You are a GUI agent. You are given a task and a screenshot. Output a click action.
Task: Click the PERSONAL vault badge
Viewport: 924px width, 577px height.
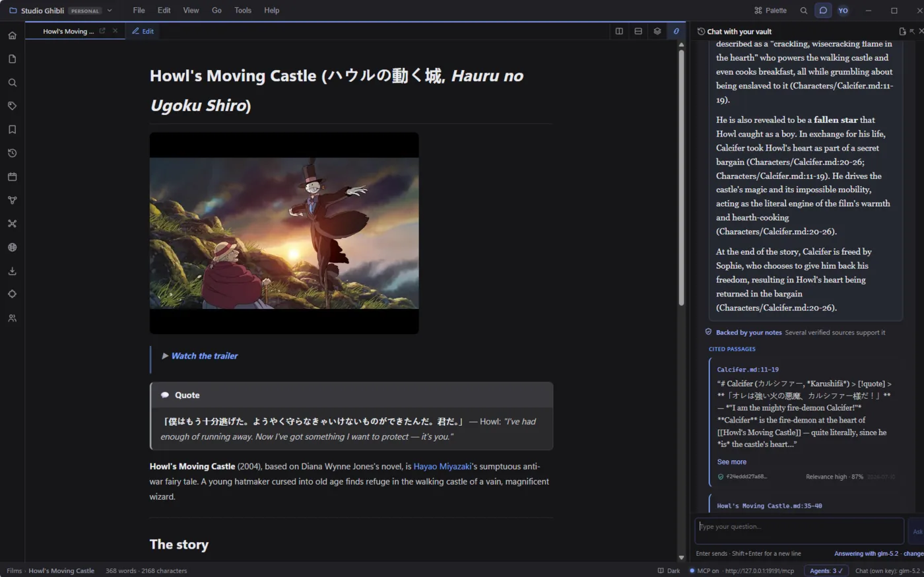85,11
